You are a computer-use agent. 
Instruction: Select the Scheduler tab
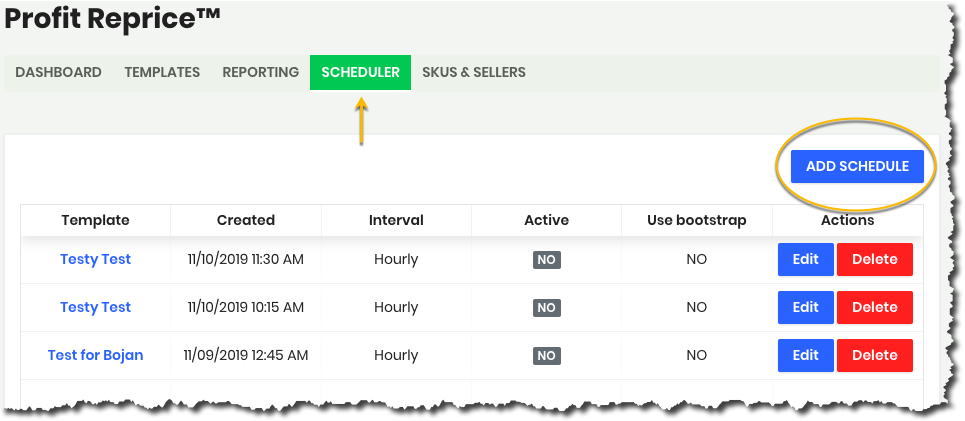point(361,73)
